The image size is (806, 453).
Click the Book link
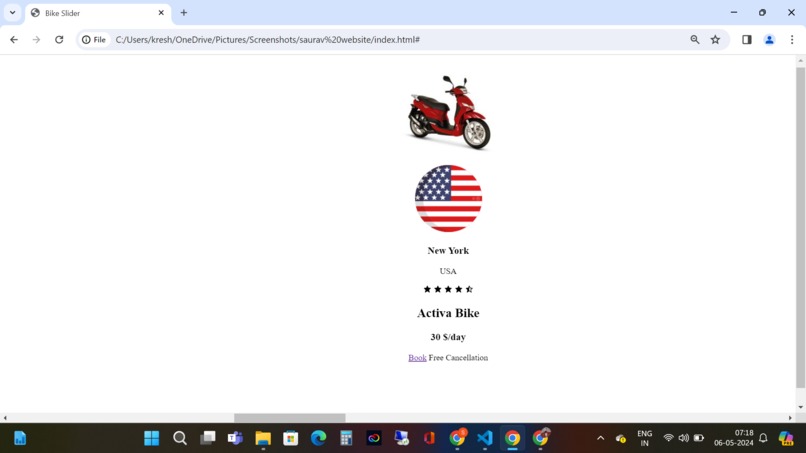417,358
